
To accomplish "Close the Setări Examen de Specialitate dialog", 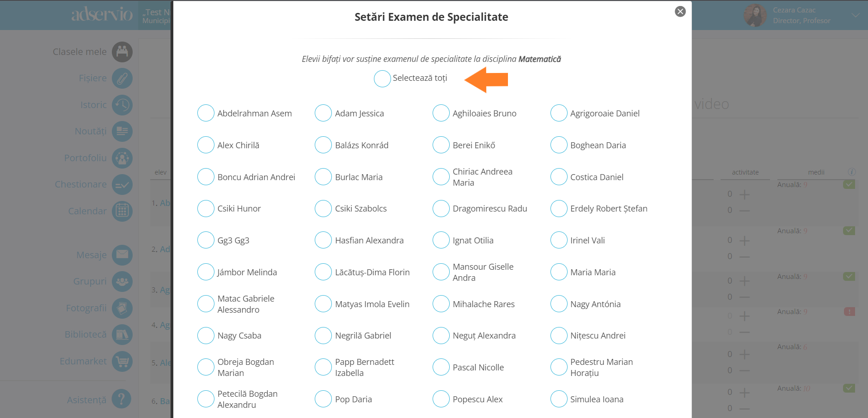I will (x=680, y=12).
